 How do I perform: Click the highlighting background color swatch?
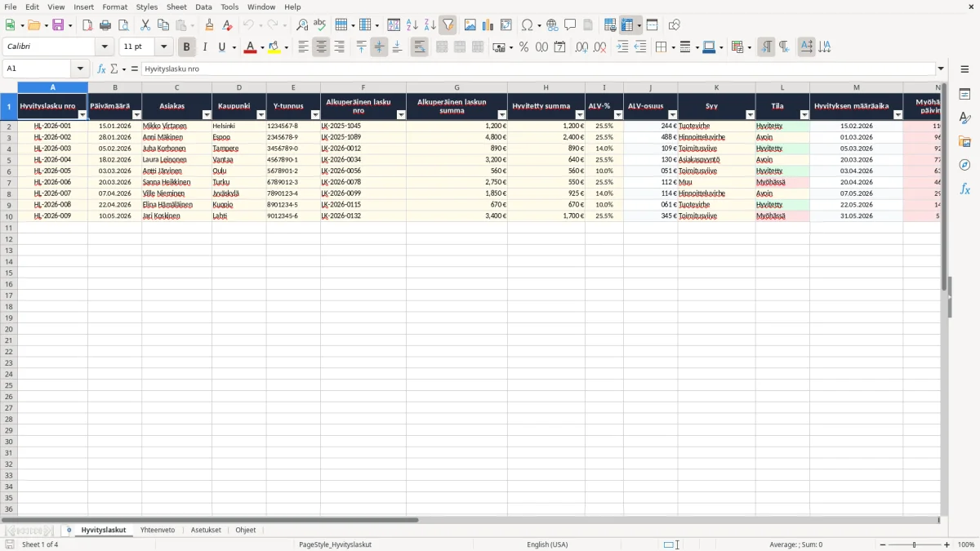point(274,47)
